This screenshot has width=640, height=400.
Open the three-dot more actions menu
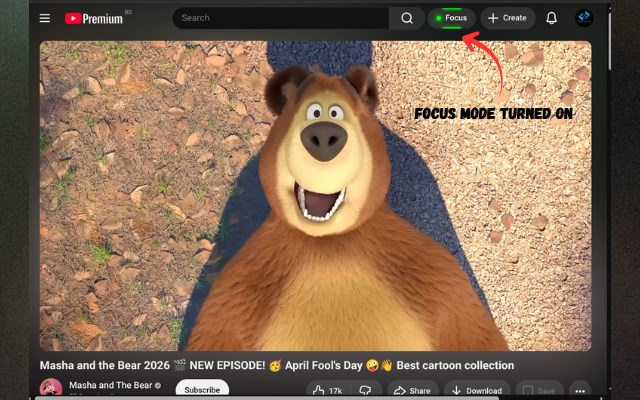pos(580,390)
